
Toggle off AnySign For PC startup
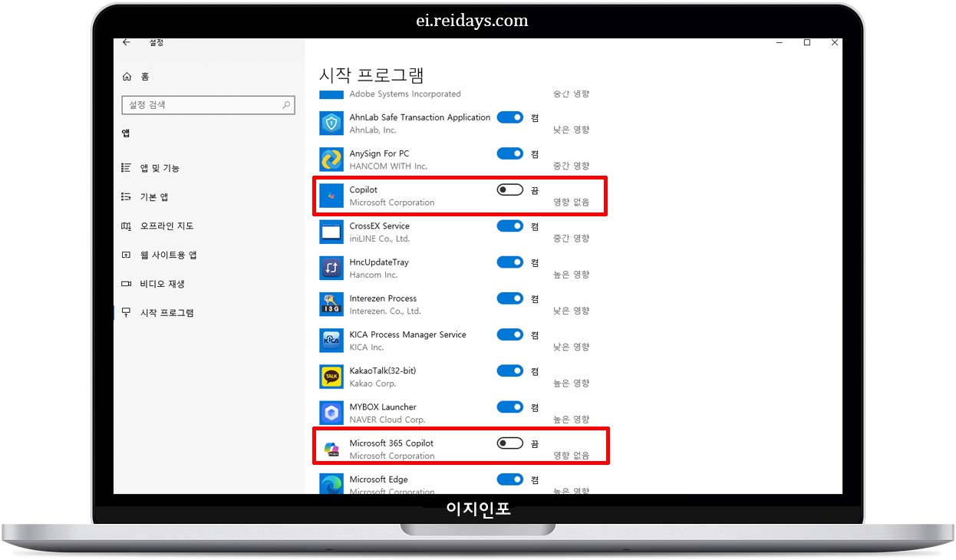click(x=509, y=153)
